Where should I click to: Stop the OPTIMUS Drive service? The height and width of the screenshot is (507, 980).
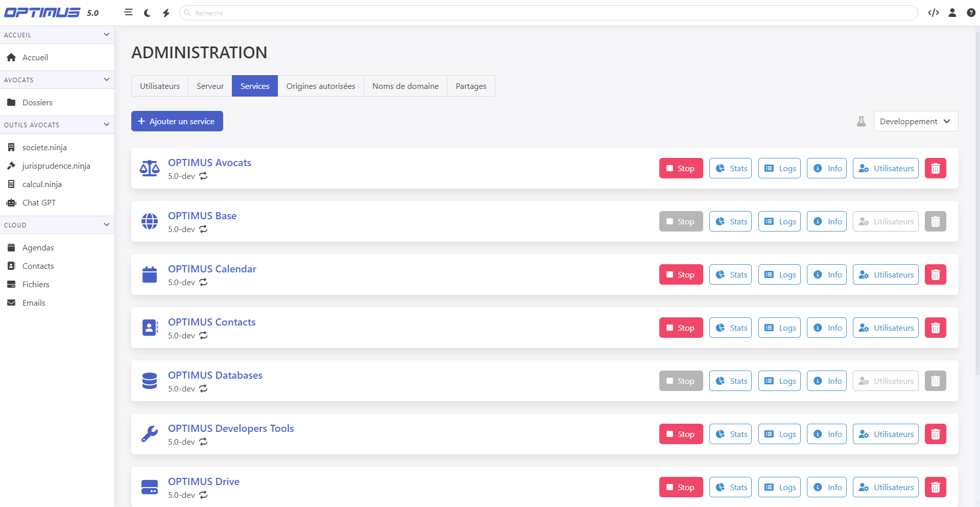(x=681, y=487)
